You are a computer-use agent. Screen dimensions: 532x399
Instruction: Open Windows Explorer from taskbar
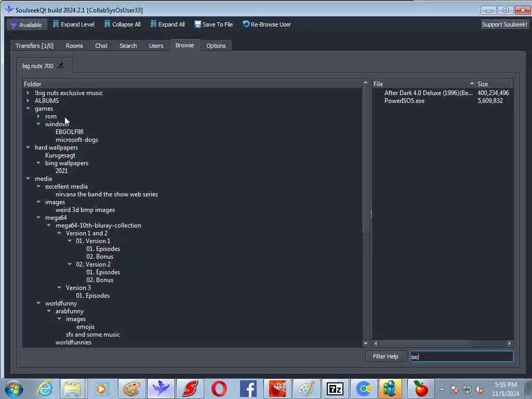pos(72,389)
